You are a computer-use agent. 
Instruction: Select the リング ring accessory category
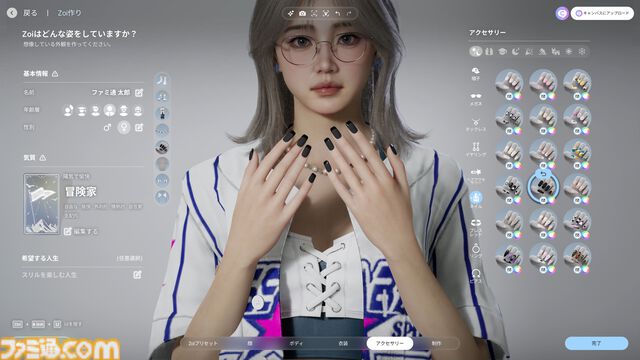476,251
